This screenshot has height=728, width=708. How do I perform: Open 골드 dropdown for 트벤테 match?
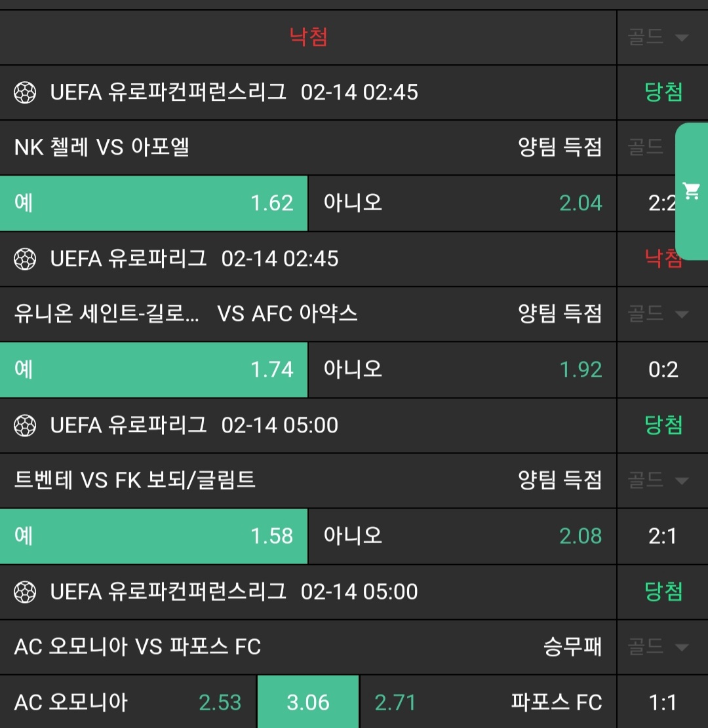[x=659, y=480]
